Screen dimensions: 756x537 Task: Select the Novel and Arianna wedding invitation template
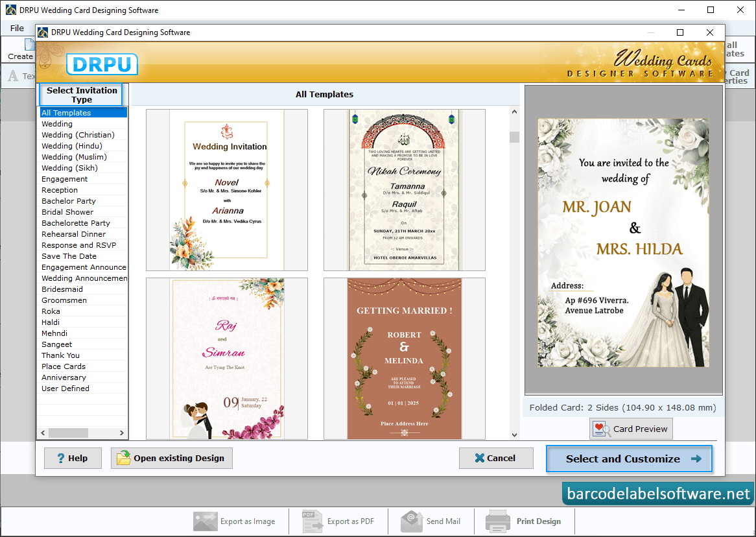[x=227, y=190]
